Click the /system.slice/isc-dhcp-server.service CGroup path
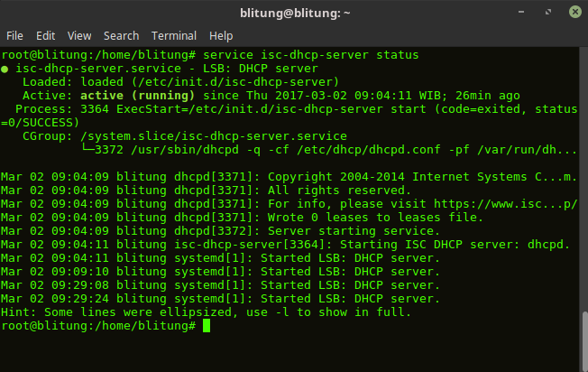Viewport: 588px width, 372px height. coord(216,136)
